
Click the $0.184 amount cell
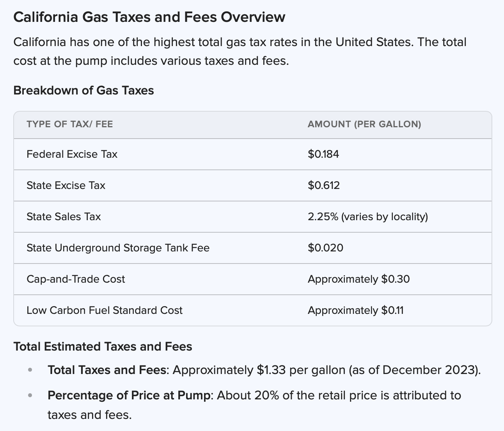[x=323, y=154]
